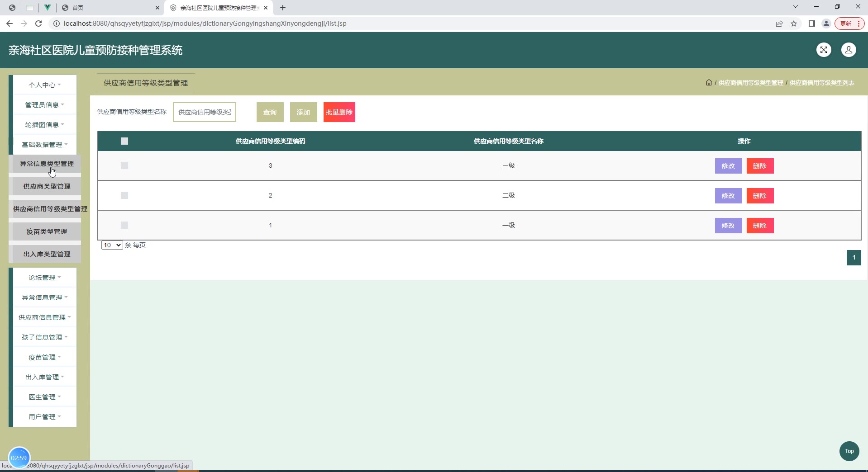Click the 批量删除 batch delete button
Screen dimensions: 868x472
coord(339,112)
